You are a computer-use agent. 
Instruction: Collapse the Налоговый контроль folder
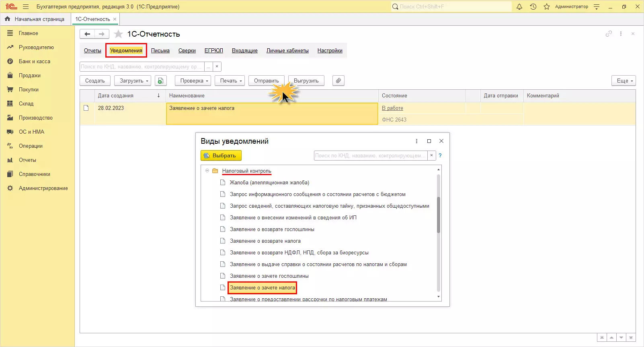207,171
